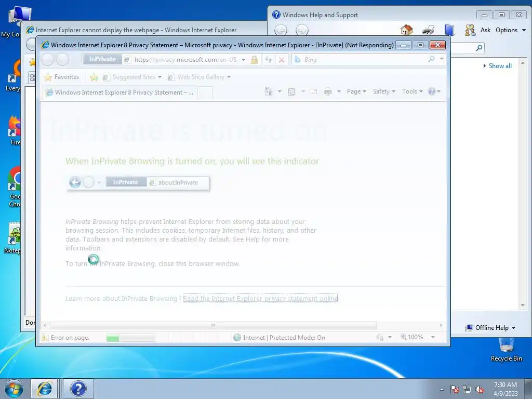Show hidden tray icons arrow
The height and width of the screenshot is (399, 532).
pos(442,390)
